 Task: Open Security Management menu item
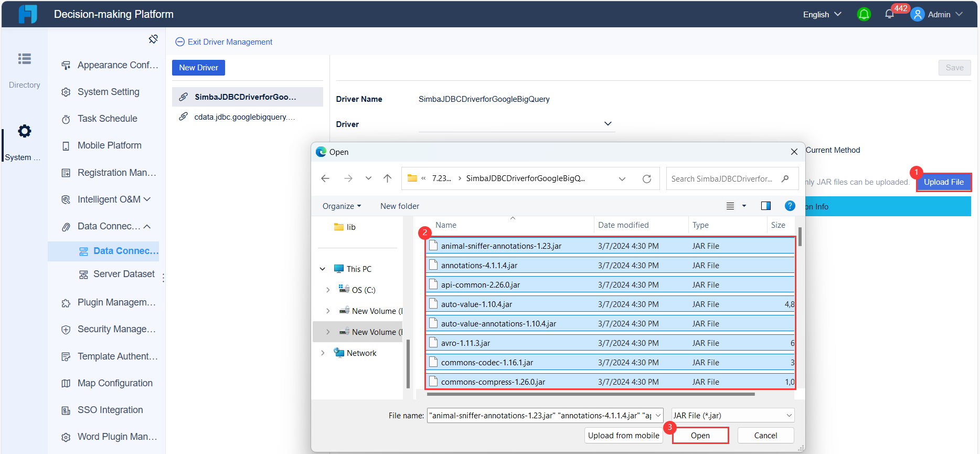point(109,329)
